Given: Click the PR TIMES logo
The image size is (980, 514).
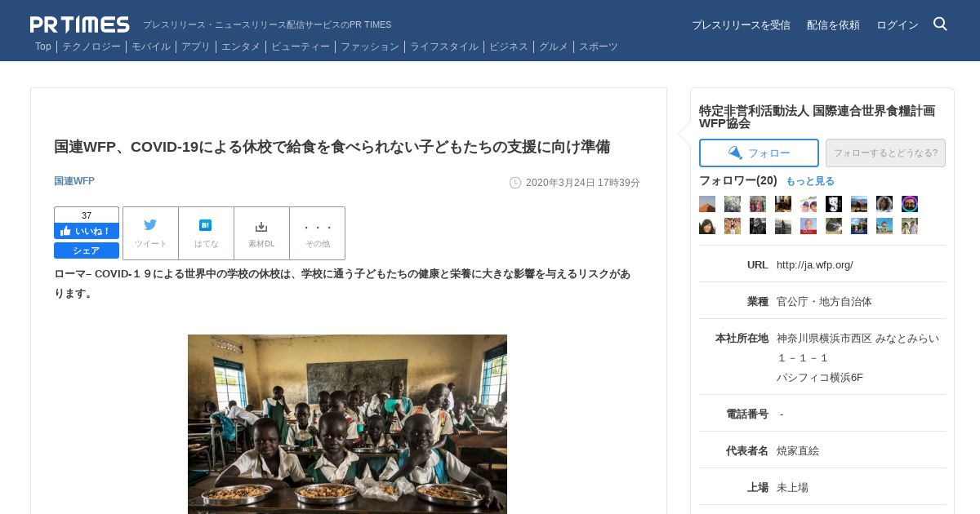Looking at the screenshot, I should coord(80,24).
